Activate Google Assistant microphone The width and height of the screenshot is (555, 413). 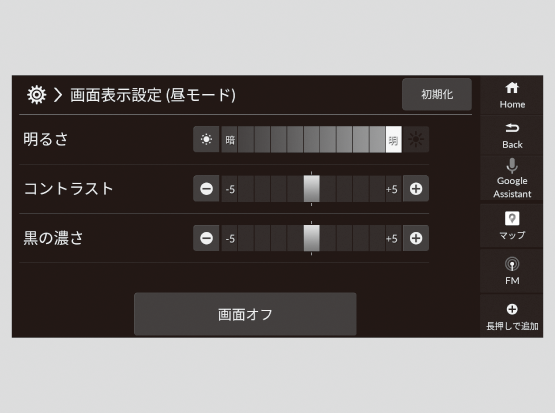[x=512, y=179]
